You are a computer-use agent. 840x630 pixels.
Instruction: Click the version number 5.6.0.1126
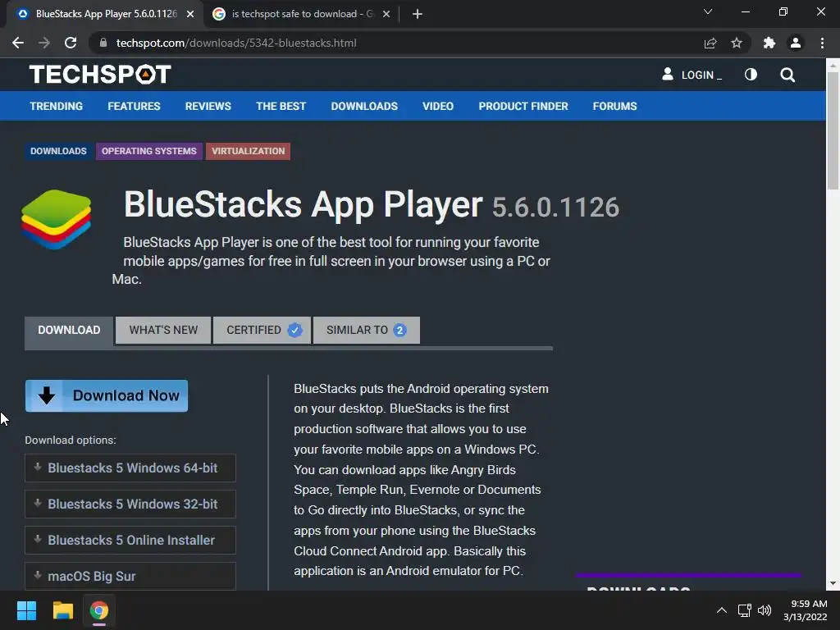555,208
